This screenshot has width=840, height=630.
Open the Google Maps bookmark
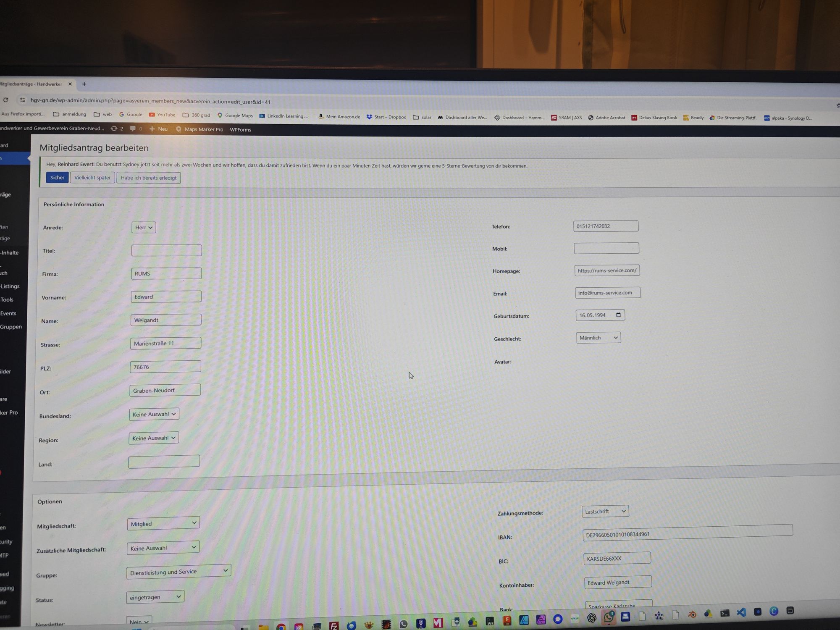pos(235,115)
